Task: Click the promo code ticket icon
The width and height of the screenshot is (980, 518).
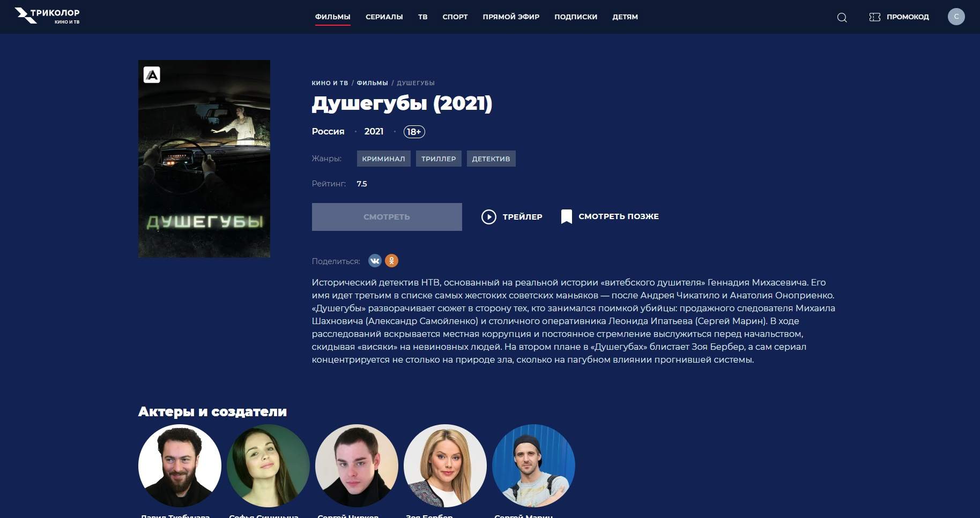Action: point(875,17)
